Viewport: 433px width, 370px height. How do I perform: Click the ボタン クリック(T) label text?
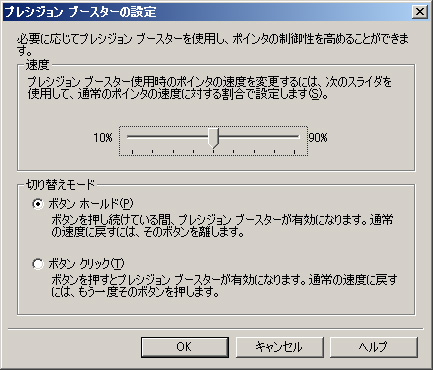(86, 264)
